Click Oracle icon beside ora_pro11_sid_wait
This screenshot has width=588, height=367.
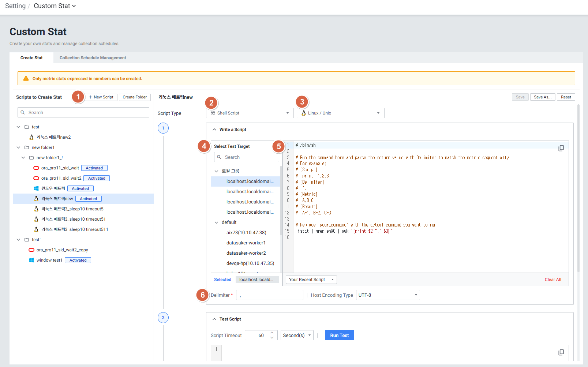pyautogui.click(x=36, y=168)
